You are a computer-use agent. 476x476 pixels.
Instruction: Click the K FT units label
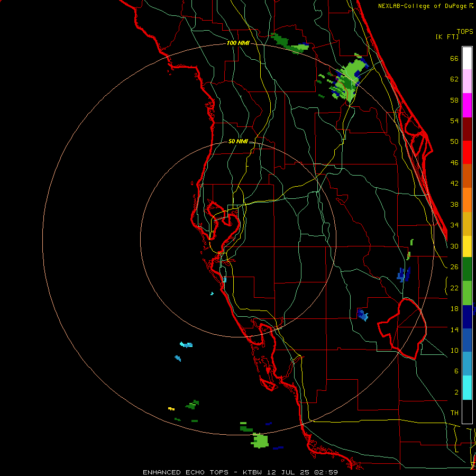[447, 36]
